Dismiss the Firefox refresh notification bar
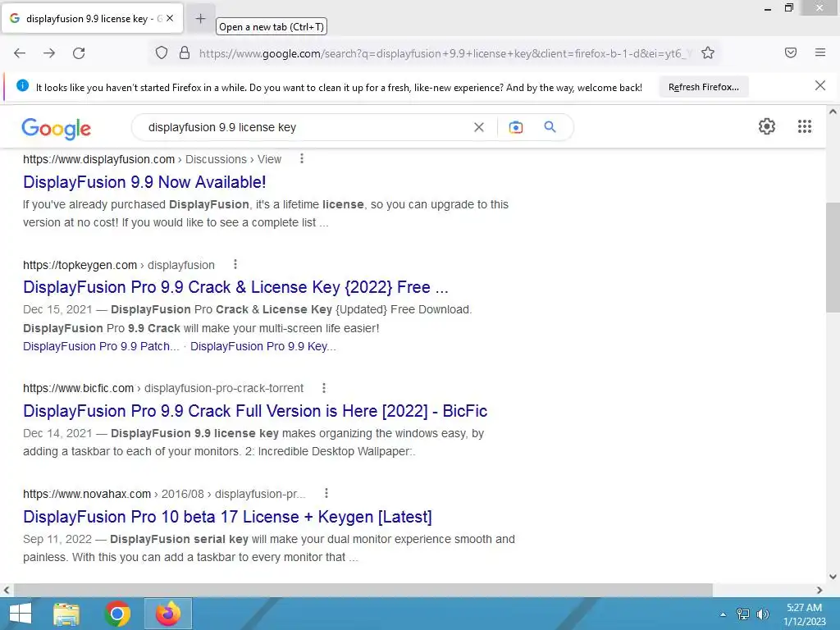The width and height of the screenshot is (840, 630). point(819,85)
